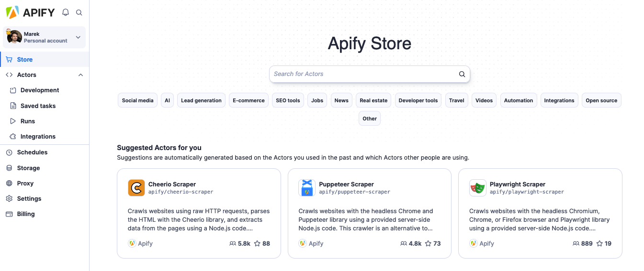Open Settings
This screenshot has height=271, width=644.
pos(29,199)
